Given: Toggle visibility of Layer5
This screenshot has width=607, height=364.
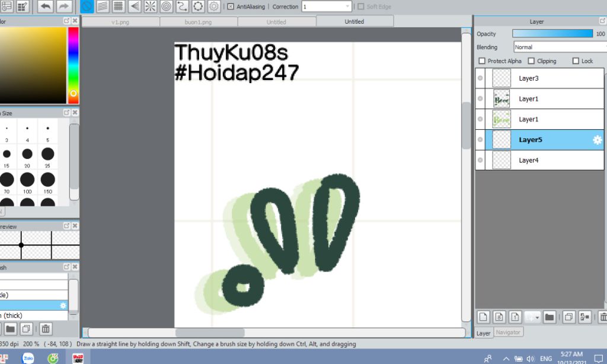Looking at the screenshot, I should (480, 140).
